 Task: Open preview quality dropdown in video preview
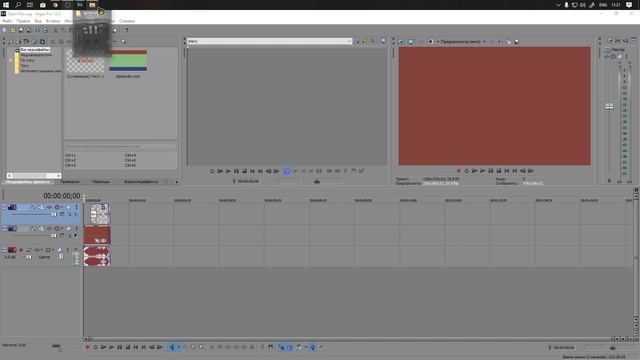point(484,42)
